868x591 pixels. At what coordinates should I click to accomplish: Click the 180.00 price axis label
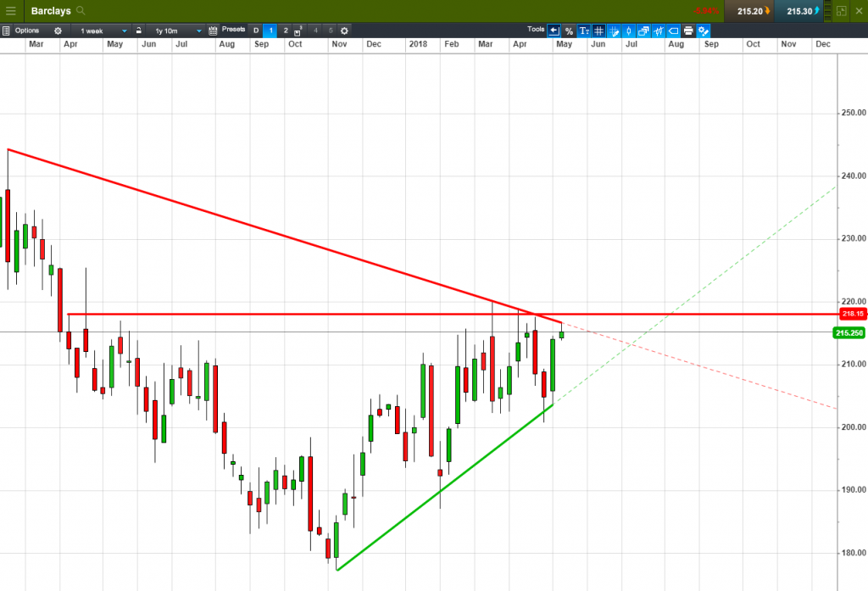click(x=853, y=552)
